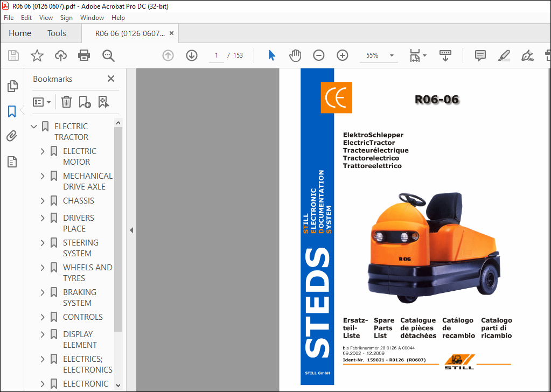Print the document with printer icon
Image resolution: width=551 pixels, height=392 pixels.
coord(84,55)
